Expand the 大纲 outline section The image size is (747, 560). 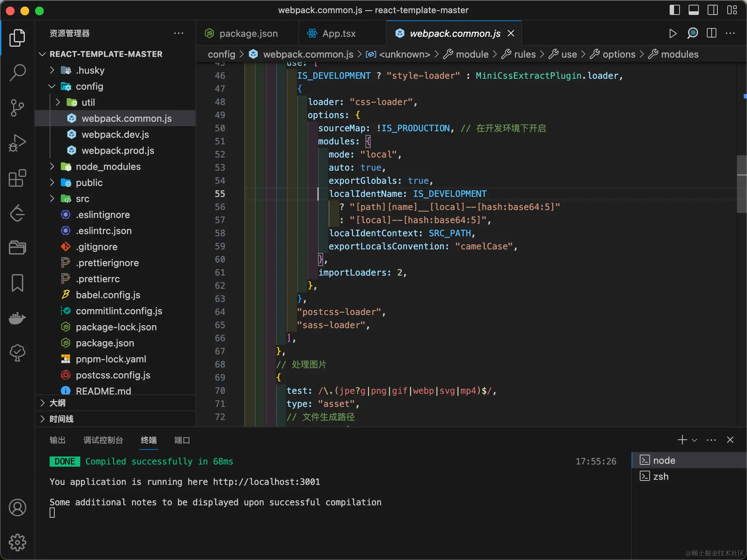click(58, 403)
